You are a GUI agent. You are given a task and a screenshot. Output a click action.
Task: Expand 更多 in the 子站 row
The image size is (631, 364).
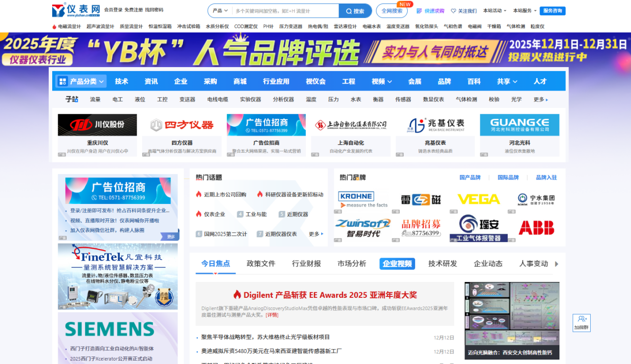541,99
